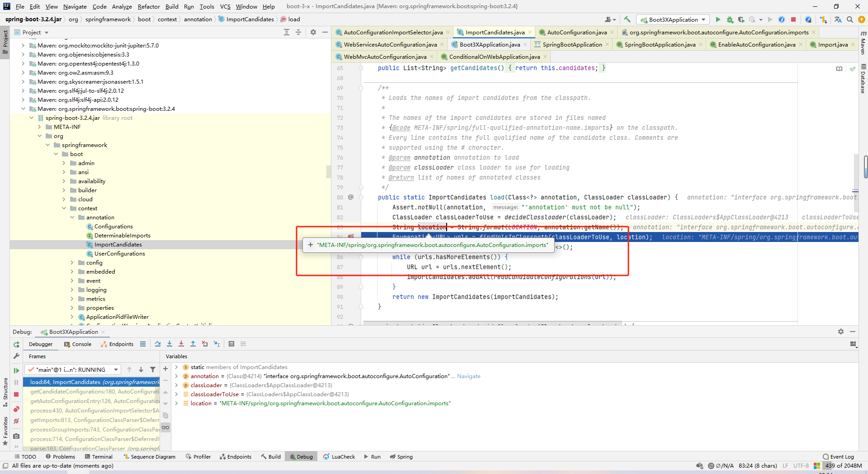Image resolution: width=868 pixels, height=474 pixels.
Task: Switch to the Console debug tab
Action: pyautogui.click(x=78, y=344)
